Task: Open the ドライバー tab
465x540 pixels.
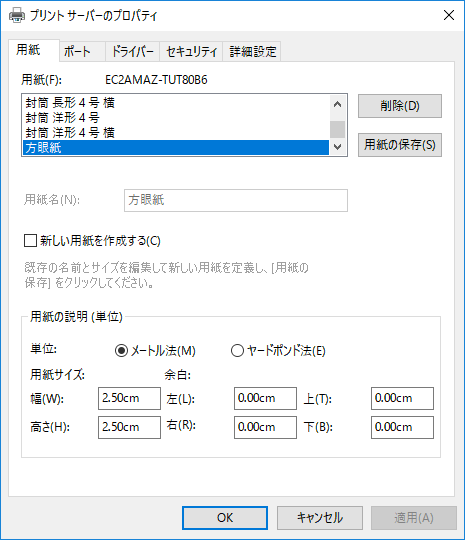Action: coord(132,52)
